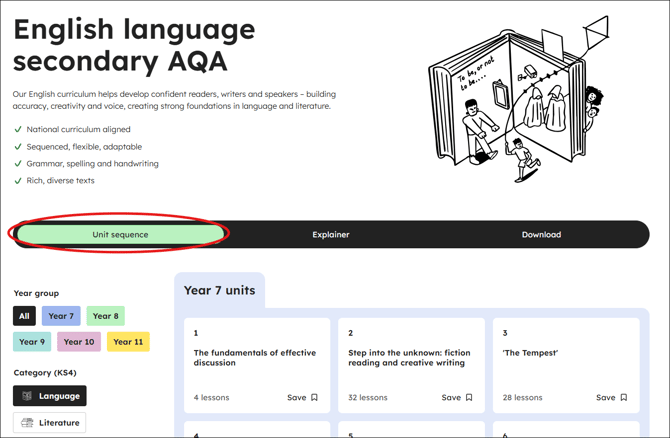The image size is (670, 438).
Task: Filter by All year groups
Action: coord(24,316)
